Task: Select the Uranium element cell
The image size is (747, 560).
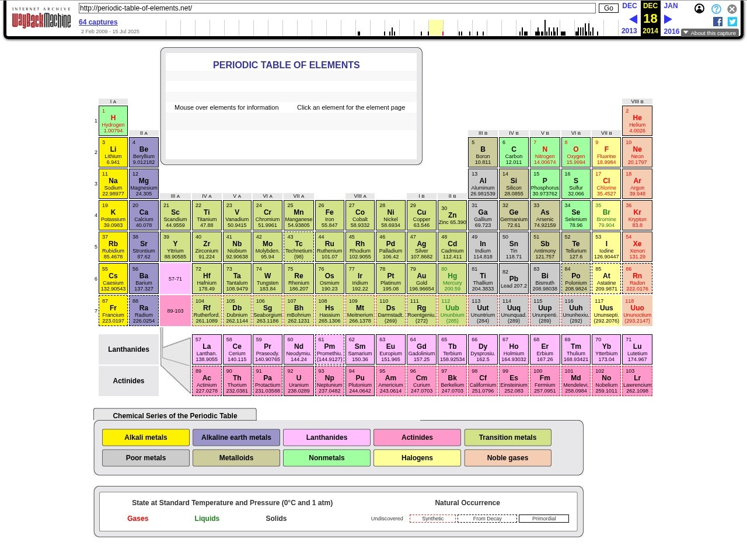Action: point(299,380)
